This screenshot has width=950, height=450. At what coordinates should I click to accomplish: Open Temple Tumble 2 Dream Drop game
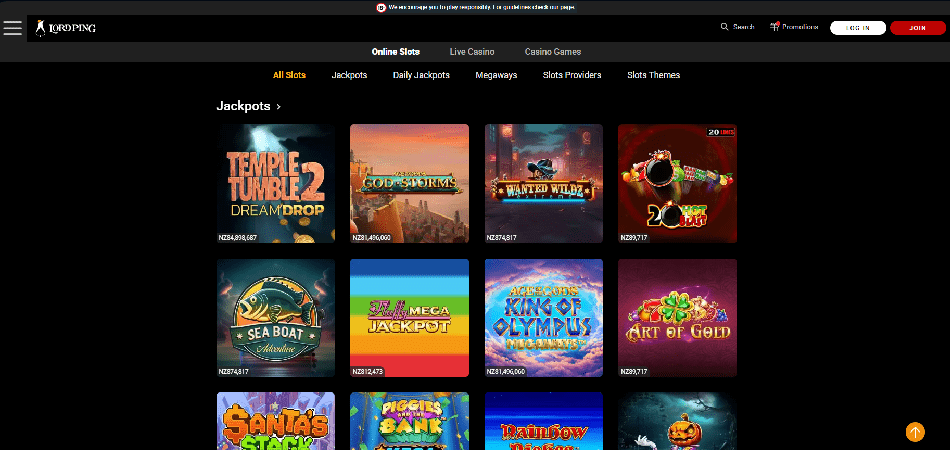(276, 183)
